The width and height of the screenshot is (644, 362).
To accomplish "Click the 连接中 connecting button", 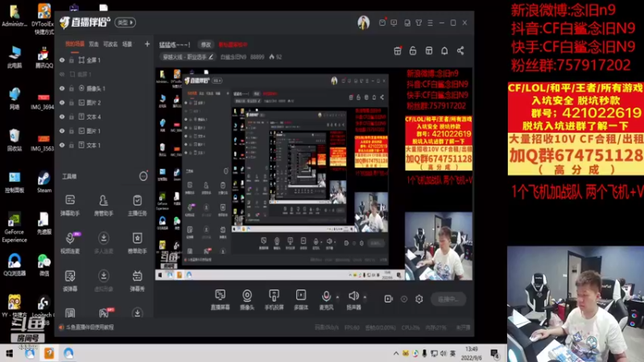I will [x=448, y=299].
